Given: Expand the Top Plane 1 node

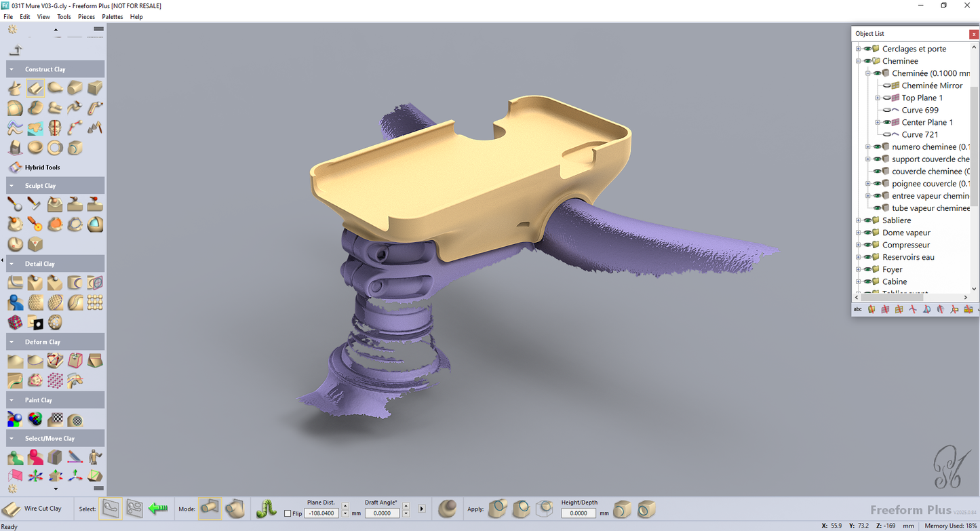Looking at the screenshot, I should 878,98.
